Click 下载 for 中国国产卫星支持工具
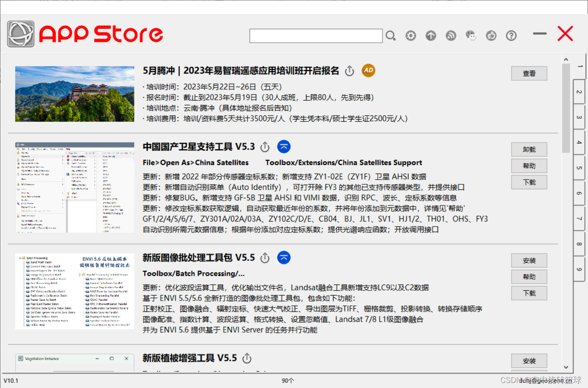This screenshot has height=388, width=588. point(529,183)
